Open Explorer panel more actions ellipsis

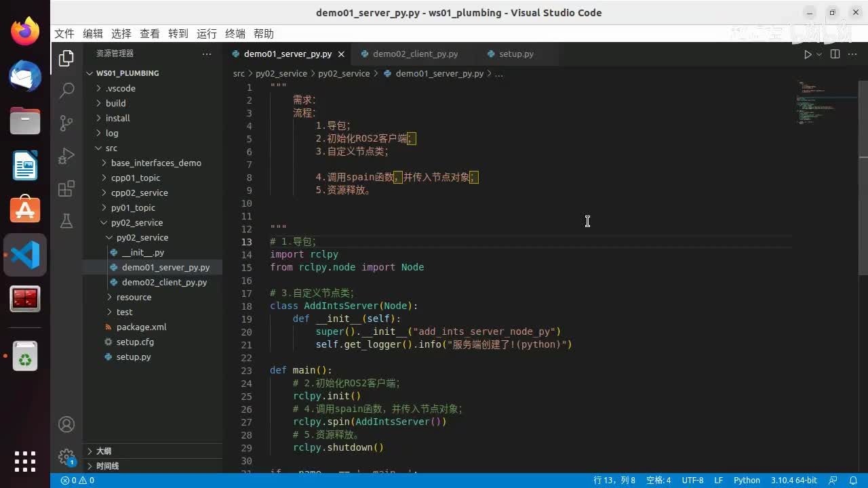pos(207,54)
